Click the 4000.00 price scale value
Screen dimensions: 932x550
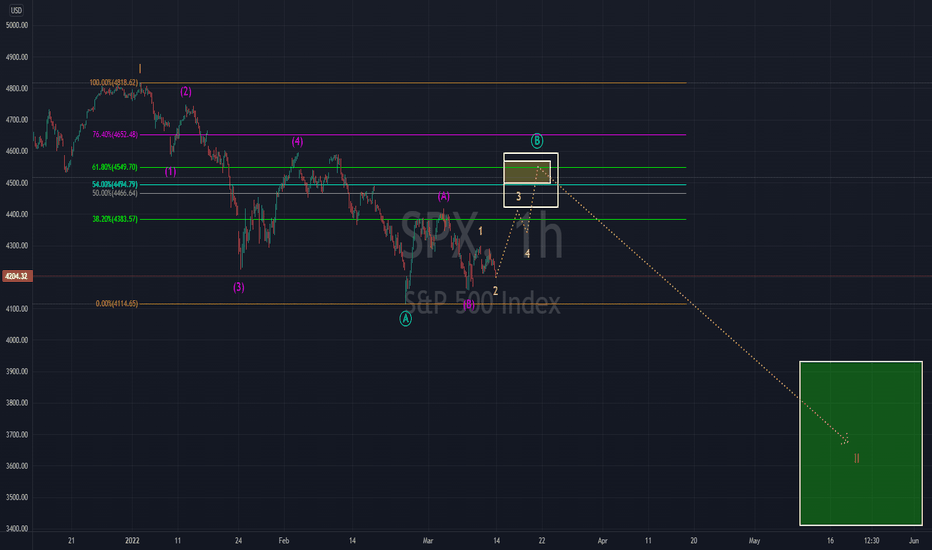click(17, 340)
